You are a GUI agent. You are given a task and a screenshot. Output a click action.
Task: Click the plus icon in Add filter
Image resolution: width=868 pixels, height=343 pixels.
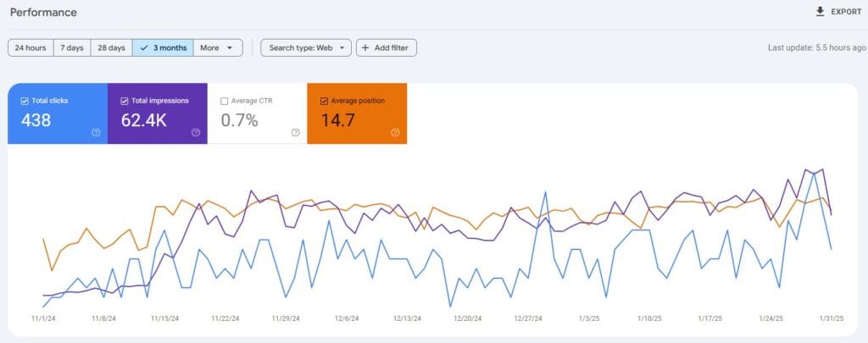click(x=365, y=48)
